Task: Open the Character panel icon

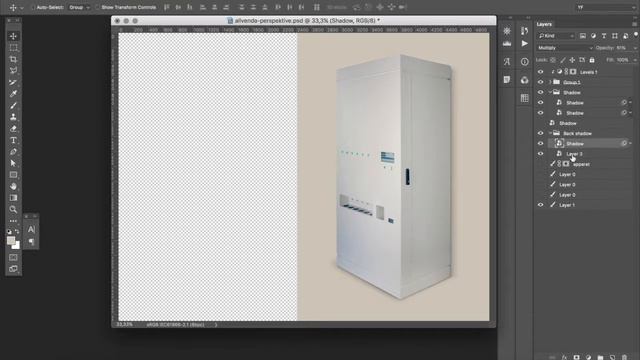Action: [31, 229]
